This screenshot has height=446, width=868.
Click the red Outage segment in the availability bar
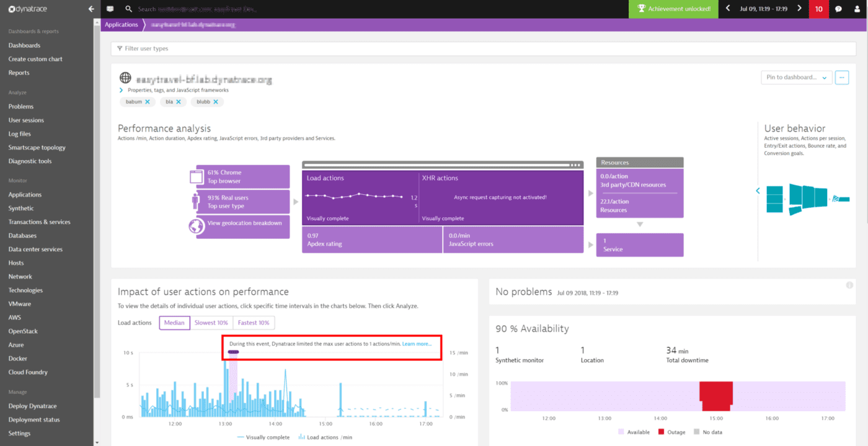[716, 395]
